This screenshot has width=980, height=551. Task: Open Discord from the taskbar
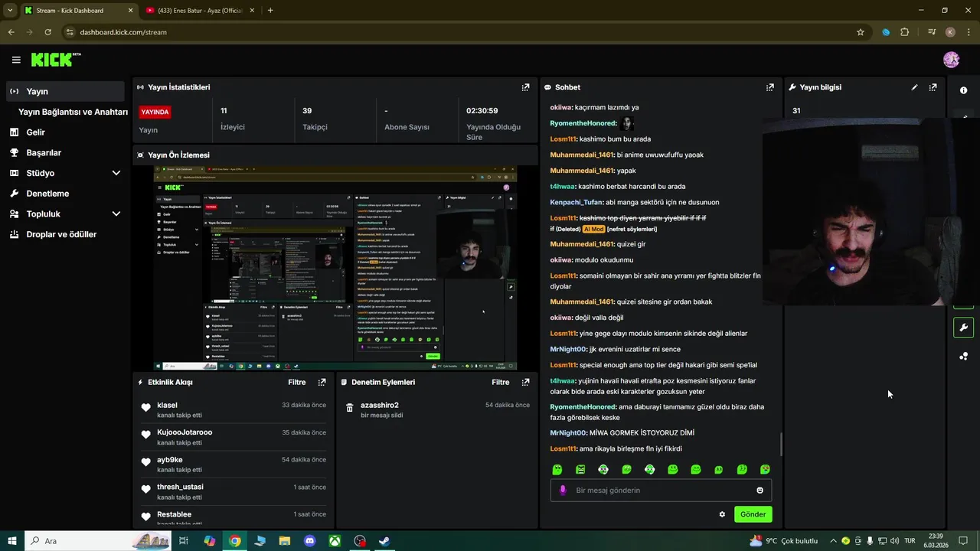(x=310, y=541)
